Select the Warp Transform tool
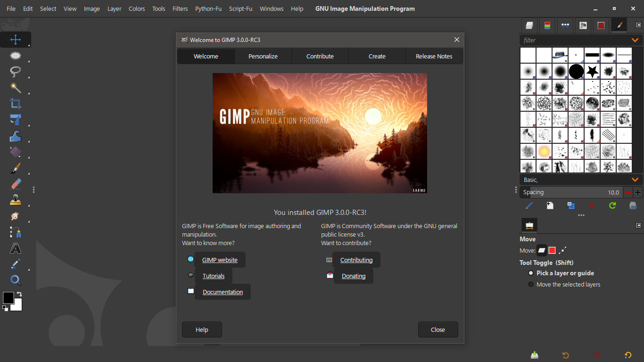The width and height of the screenshot is (644, 362). pyautogui.click(x=16, y=136)
